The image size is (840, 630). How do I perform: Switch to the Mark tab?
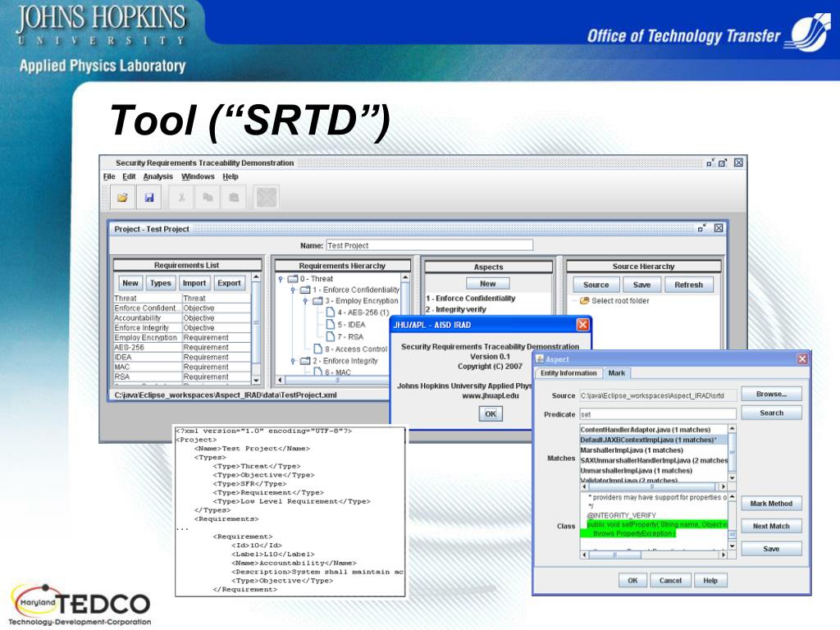617,373
